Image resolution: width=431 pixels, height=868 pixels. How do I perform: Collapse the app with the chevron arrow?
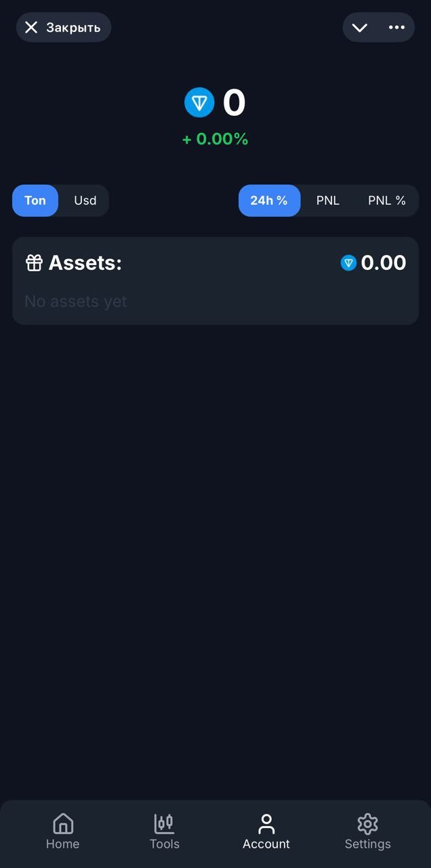[358, 27]
